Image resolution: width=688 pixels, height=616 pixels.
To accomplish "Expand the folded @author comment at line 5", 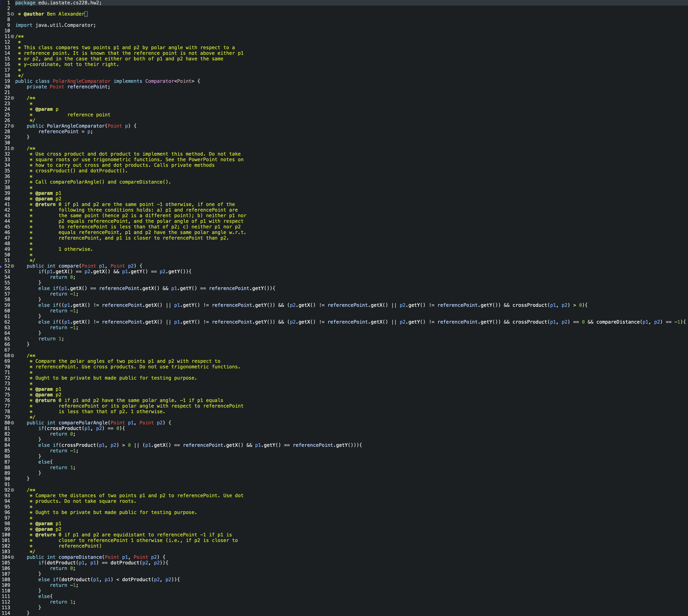I will coord(13,14).
